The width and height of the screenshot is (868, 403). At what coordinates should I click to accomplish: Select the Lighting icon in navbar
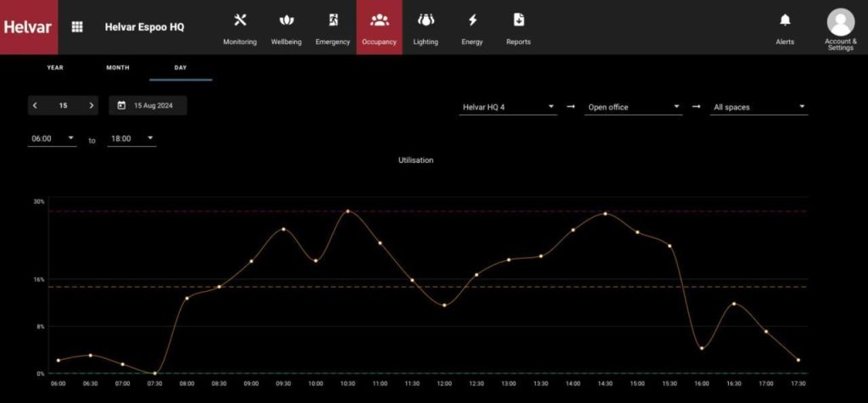click(426, 20)
